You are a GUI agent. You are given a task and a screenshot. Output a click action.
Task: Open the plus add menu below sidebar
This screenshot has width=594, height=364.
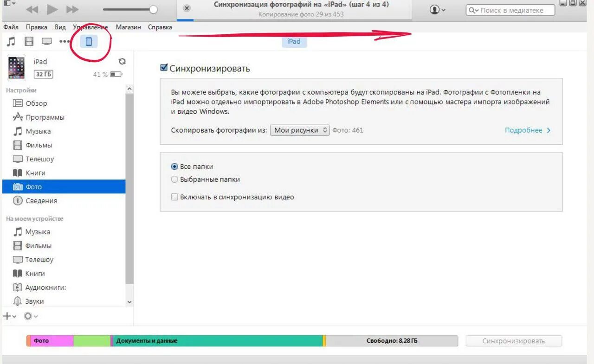click(x=10, y=316)
